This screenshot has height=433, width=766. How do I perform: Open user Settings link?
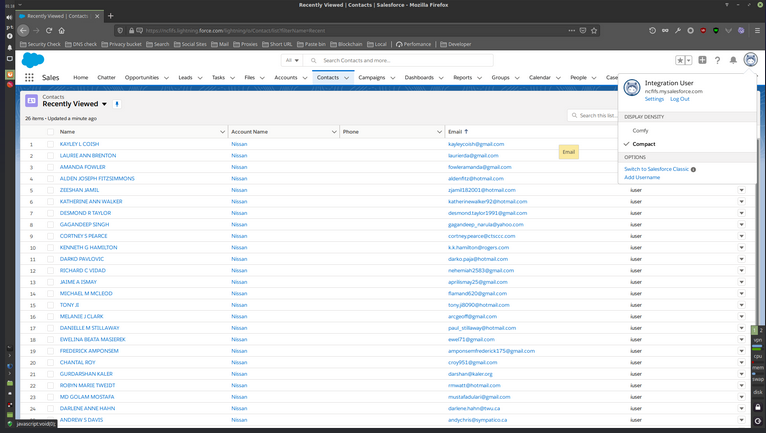pos(654,99)
